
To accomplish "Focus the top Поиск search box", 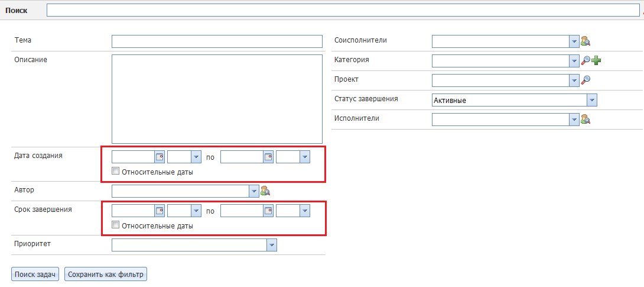I will pos(343,11).
